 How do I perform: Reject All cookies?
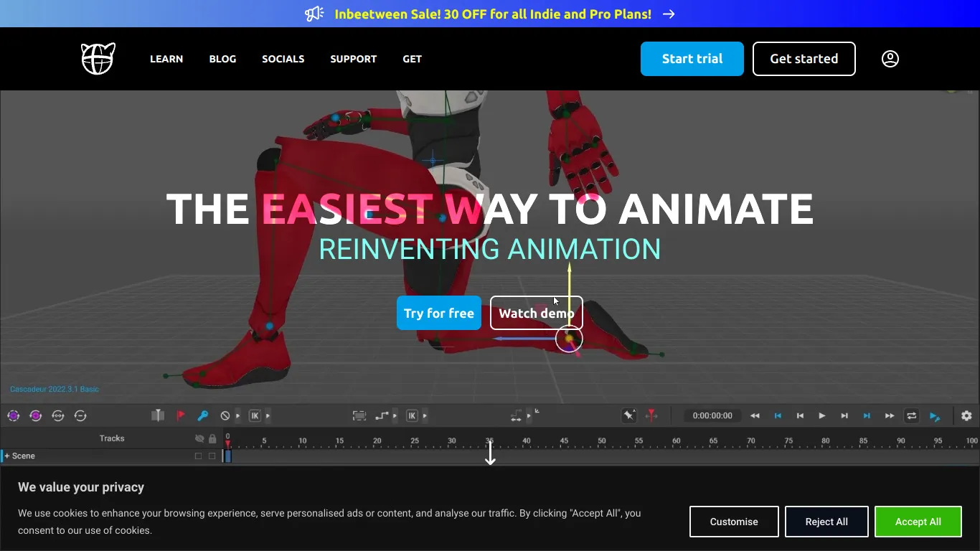pos(826,522)
